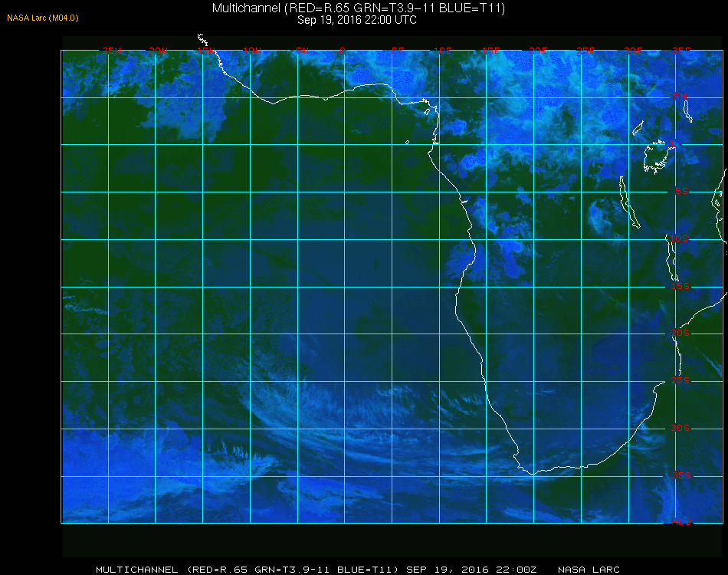Select the 15W longitude label
The height and width of the screenshot is (575, 728).
pyautogui.click(x=205, y=51)
